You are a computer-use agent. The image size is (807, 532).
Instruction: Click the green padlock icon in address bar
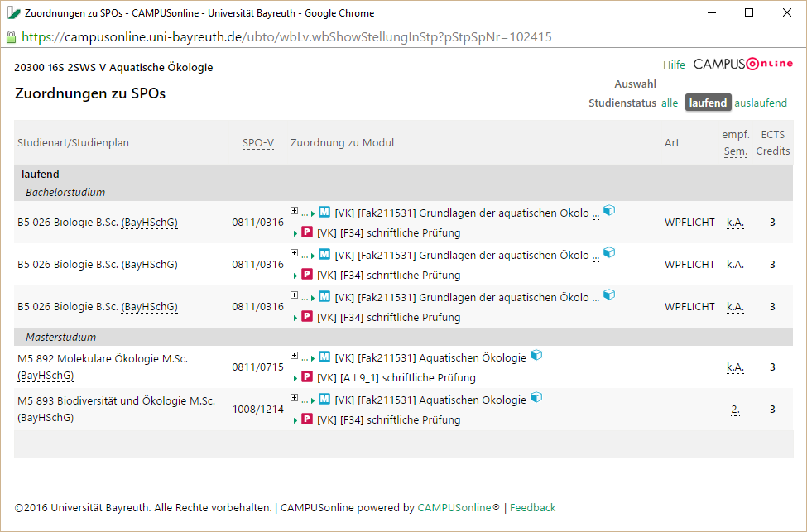pos(11,37)
